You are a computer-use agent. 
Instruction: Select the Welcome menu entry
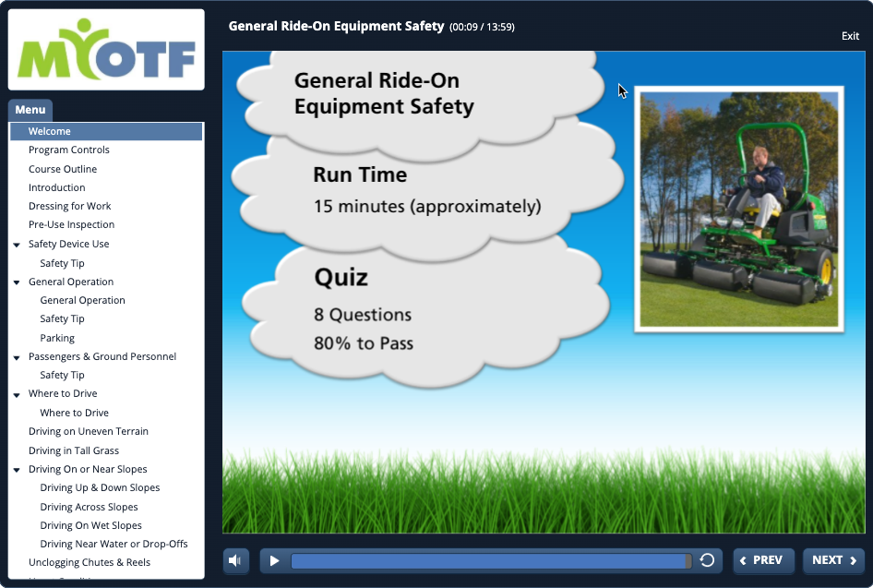point(106,131)
